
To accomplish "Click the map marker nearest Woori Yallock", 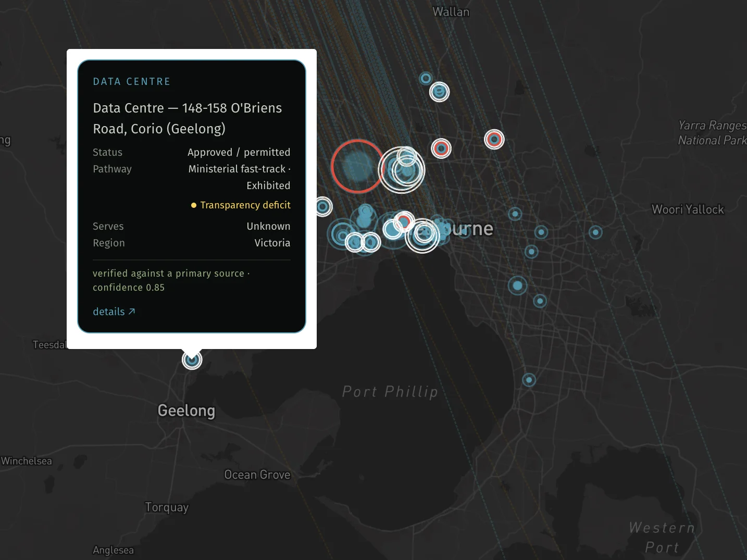I will pos(595,232).
